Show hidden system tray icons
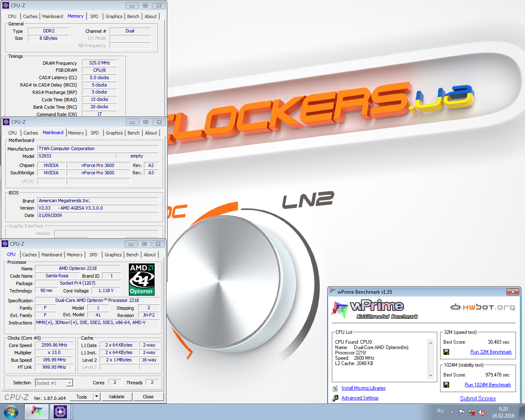The height and width of the screenshot is (420, 525). point(452,412)
